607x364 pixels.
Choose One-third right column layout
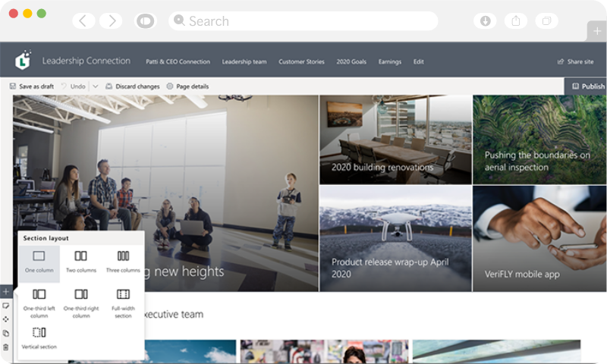tap(80, 300)
